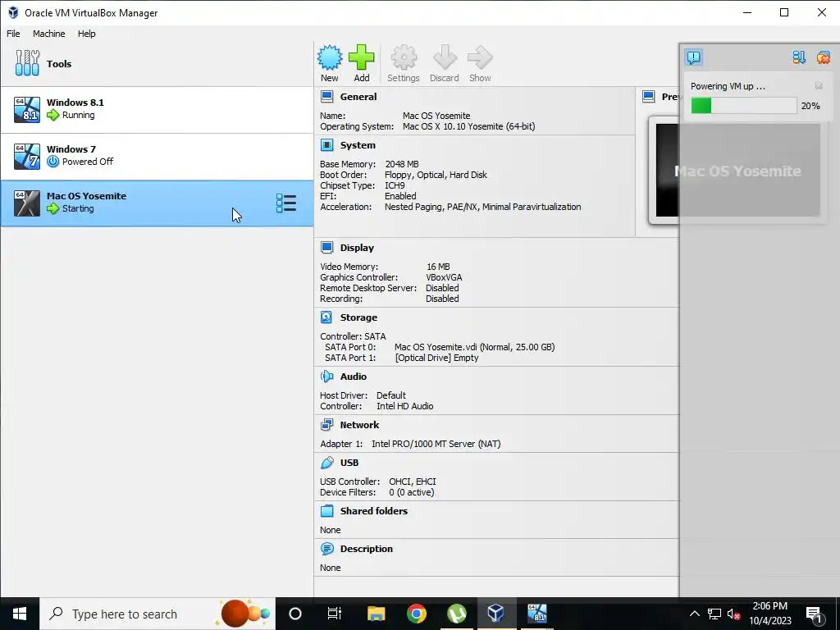Select the Windows 7 Powered Off entry
This screenshot has height=630, width=840.
point(157,157)
